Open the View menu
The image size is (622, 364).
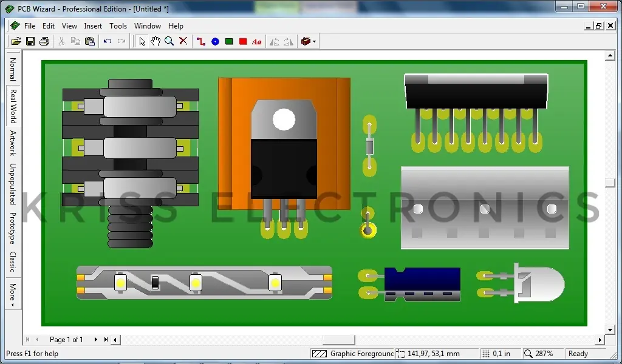pyautogui.click(x=69, y=25)
